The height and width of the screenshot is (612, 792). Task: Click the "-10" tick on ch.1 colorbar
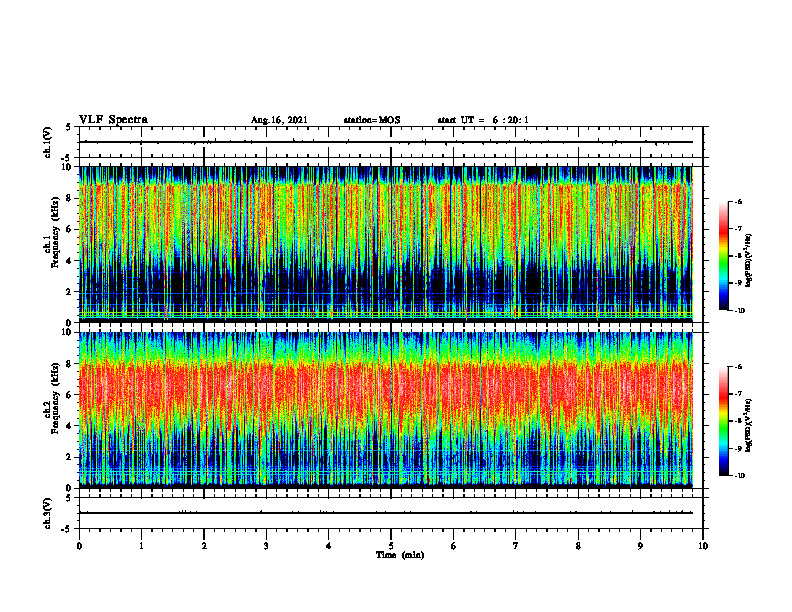click(x=740, y=311)
